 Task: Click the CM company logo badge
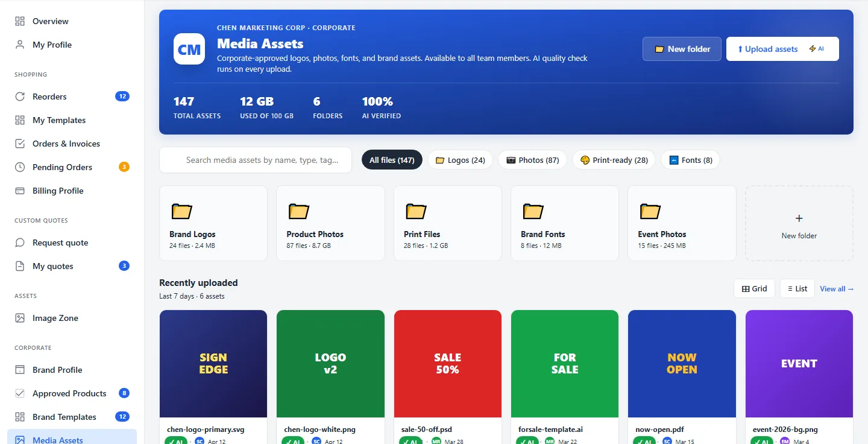[x=189, y=49]
